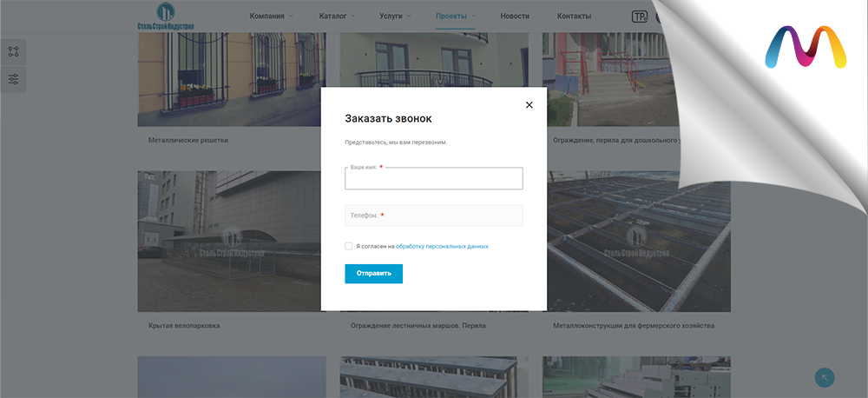Image resolution: width=868 pixels, height=398 pixels.
Task: Click the СтальСтройИндустрия header logo
Action: click(x=166, y=16)
